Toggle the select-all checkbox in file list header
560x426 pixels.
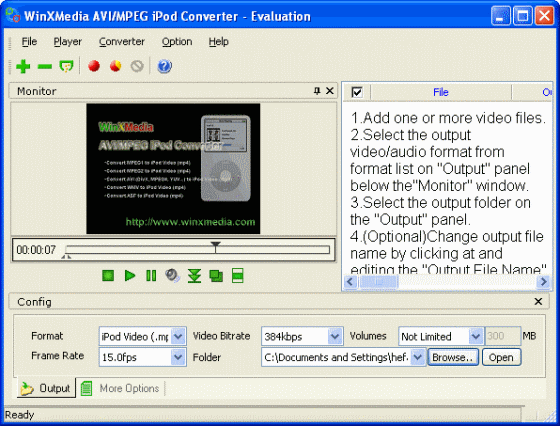(357, 92)
